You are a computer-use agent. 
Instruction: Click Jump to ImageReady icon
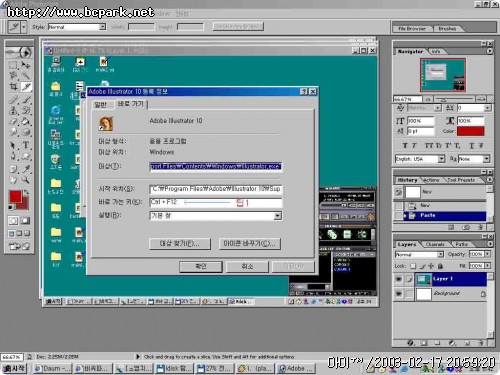[19, 246]
